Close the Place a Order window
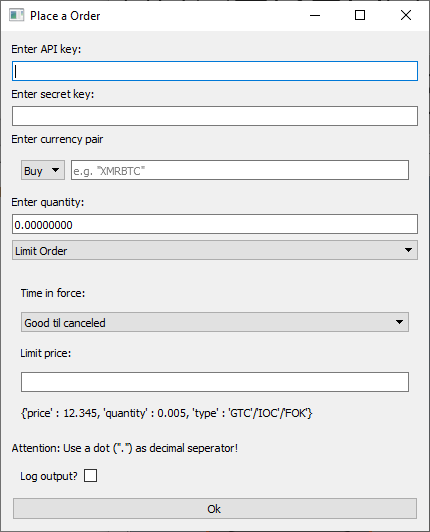430x532 pixels. pyautogui.click(x=406, y=15)
